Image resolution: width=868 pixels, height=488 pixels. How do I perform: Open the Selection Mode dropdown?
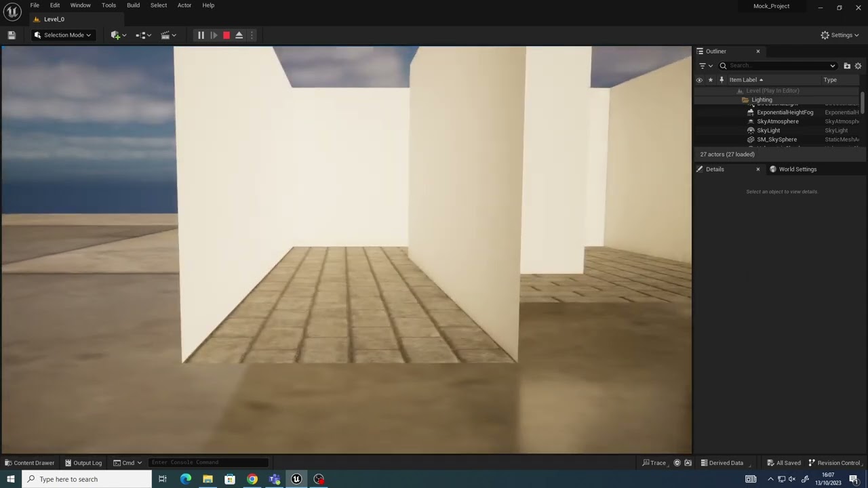[x=62, y=35]
